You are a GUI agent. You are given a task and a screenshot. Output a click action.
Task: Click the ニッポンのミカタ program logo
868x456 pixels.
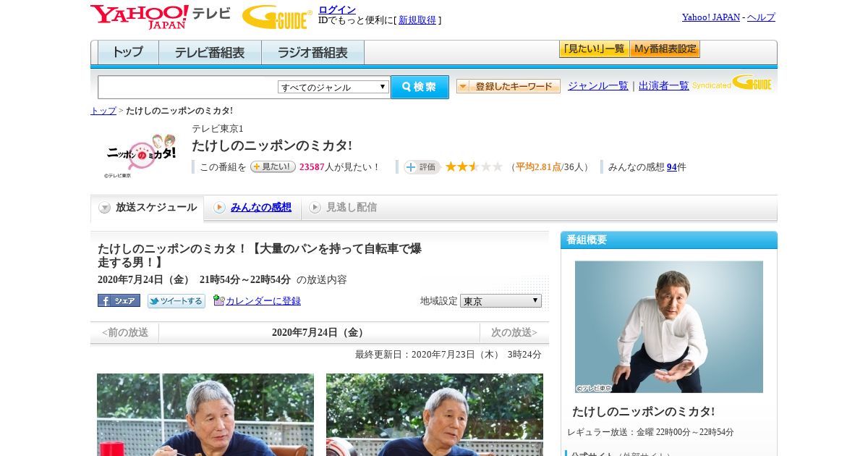(x=141, y=156)
